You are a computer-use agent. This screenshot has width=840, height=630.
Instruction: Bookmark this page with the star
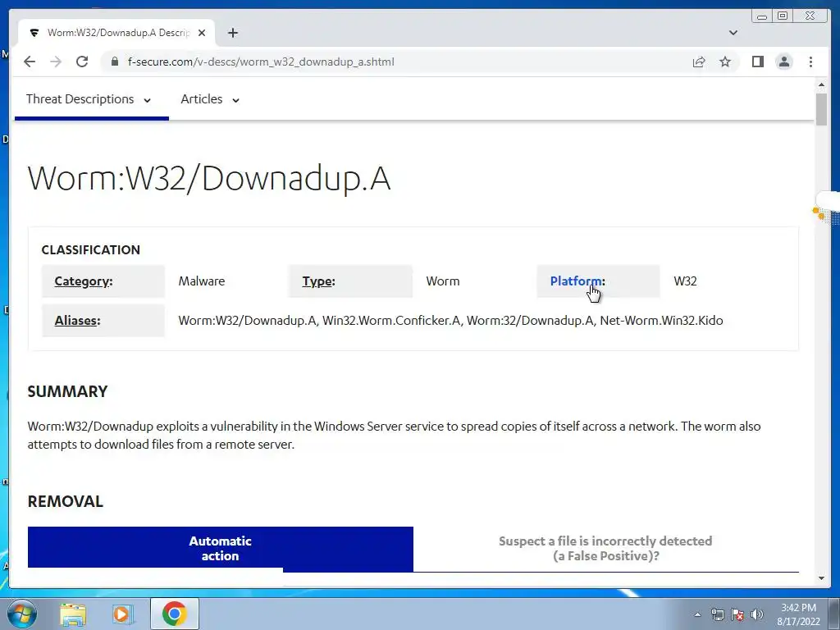[x=725, y=62]
